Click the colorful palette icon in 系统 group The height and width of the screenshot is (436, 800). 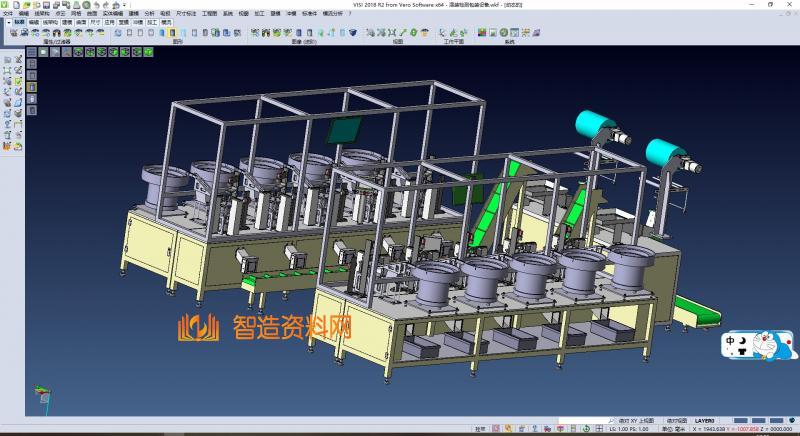(482, 33)
